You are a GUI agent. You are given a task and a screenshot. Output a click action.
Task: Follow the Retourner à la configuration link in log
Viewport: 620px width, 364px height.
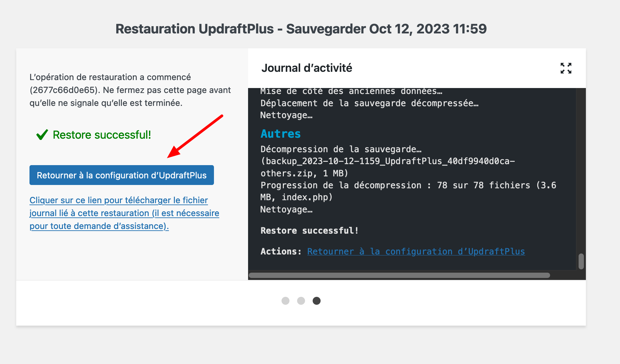416,251
